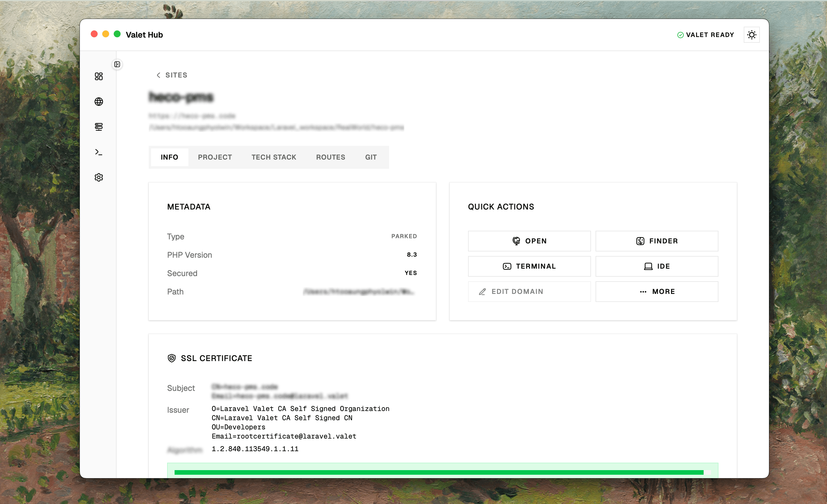Click the FINDER quick action button
This screenshot has height=504, width=827.
click(657, 241)
